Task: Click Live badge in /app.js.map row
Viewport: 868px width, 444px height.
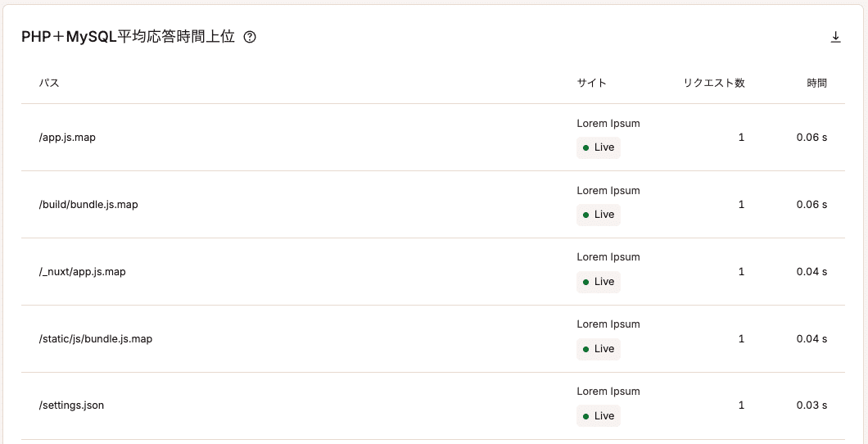Action: pyautogui.click(x=599, y=148)
